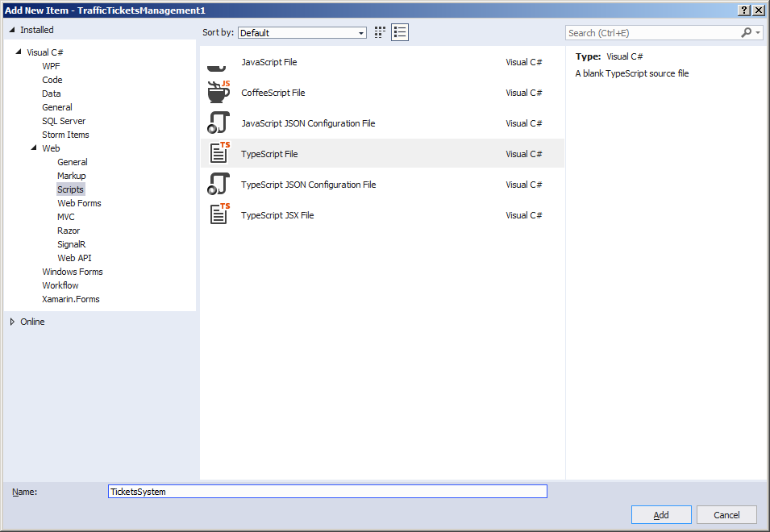Select the Razor category
770x532 pixels.
[69, 231]
